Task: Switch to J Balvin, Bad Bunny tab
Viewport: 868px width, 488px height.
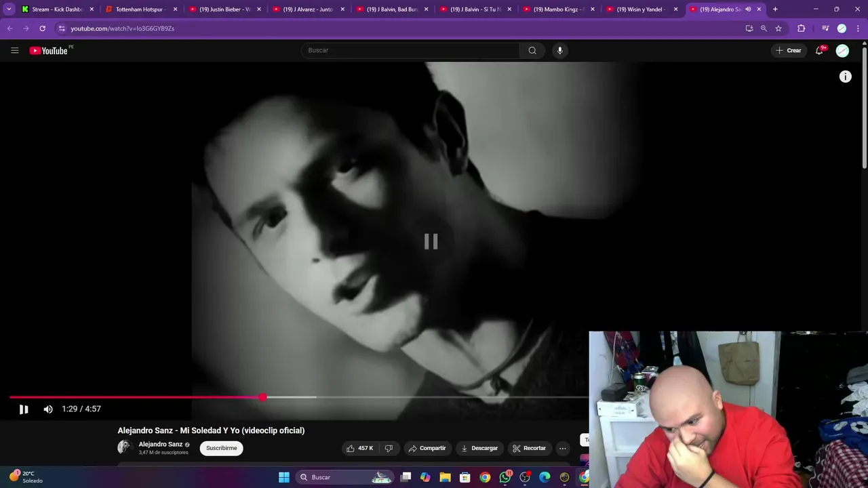Action: 392,9
